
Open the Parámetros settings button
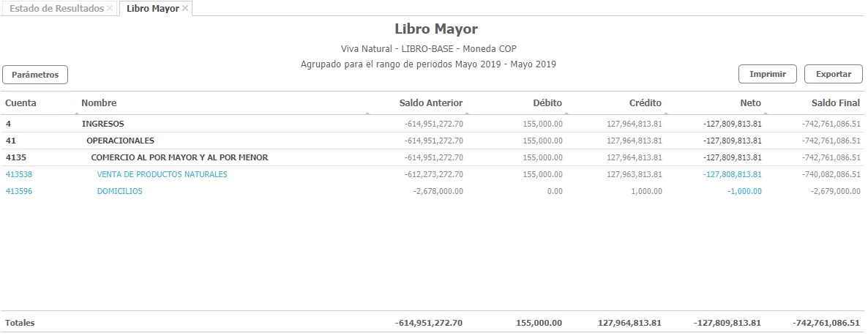(x=35, y=75)
